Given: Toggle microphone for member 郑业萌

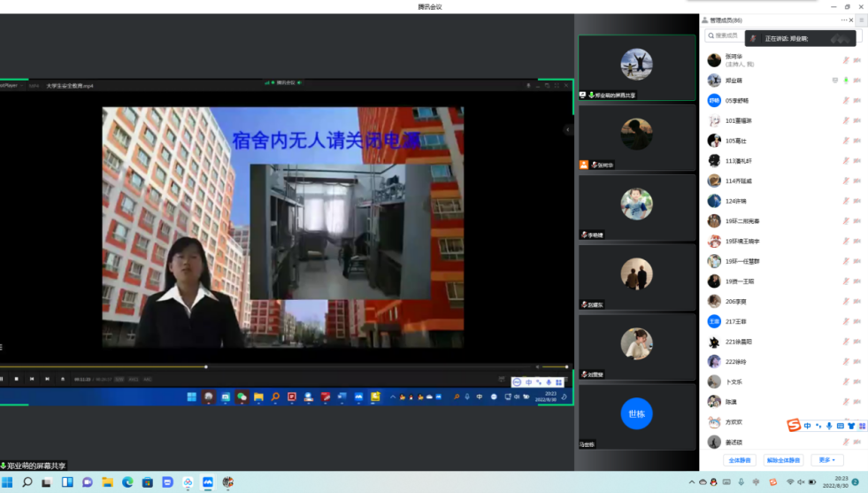Looking at the screenshot, I should (x=846, y=80).
